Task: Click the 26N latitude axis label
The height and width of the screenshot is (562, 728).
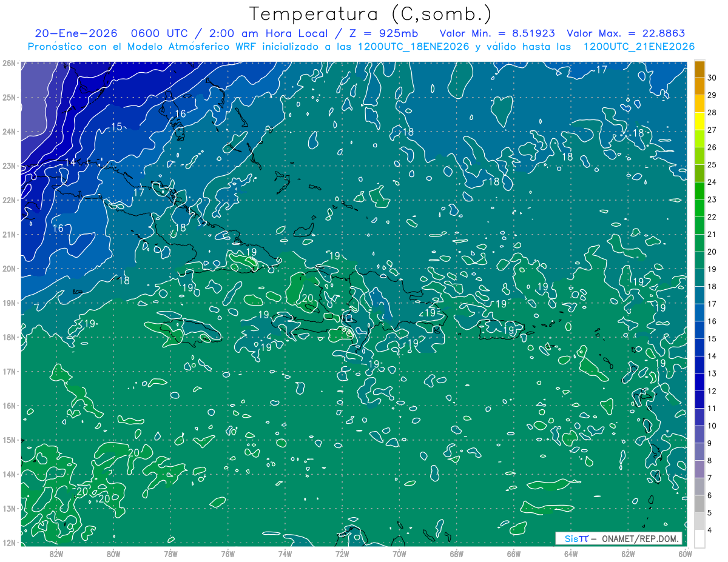Action: tap(9, 63)
